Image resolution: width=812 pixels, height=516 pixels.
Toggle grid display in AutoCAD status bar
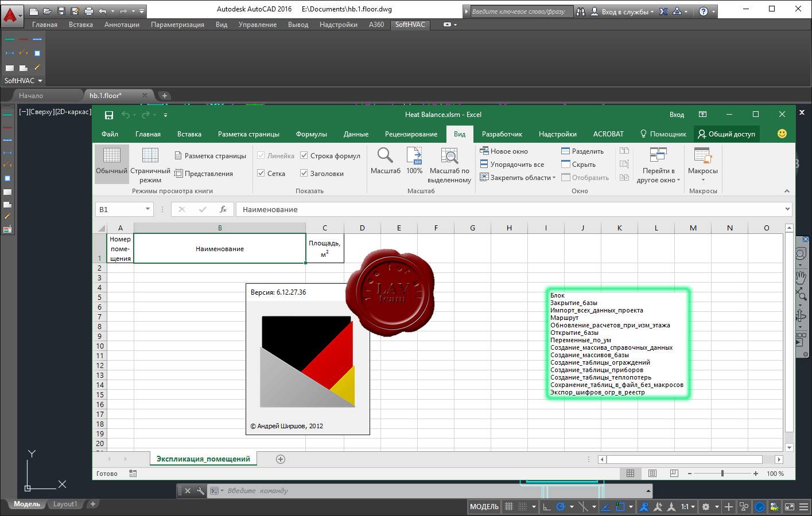pyautogui.click(x=509, y=507)
